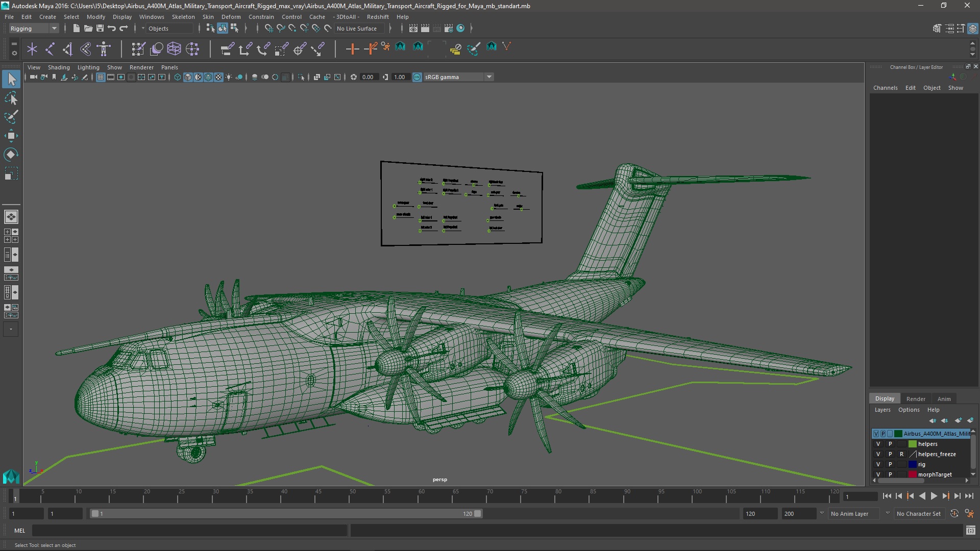980x551 pixels.
Task: Click the Blend Shape shelf icon
Action: (157, 49)
